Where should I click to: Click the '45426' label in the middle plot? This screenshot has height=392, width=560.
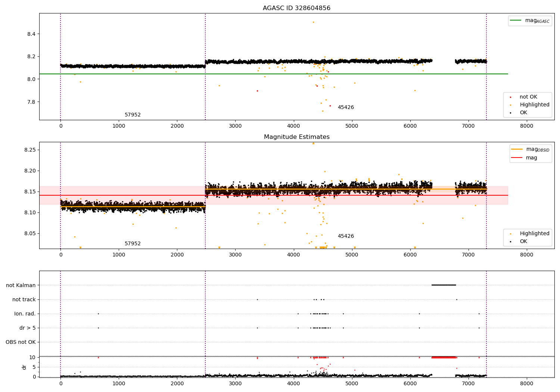tap(346, 236)
